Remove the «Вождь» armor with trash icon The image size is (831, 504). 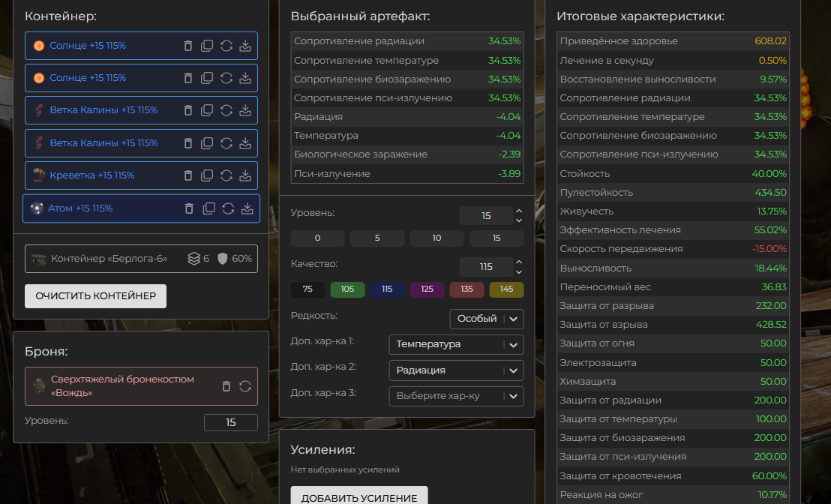pyautogui.click(x=226, y=386)
